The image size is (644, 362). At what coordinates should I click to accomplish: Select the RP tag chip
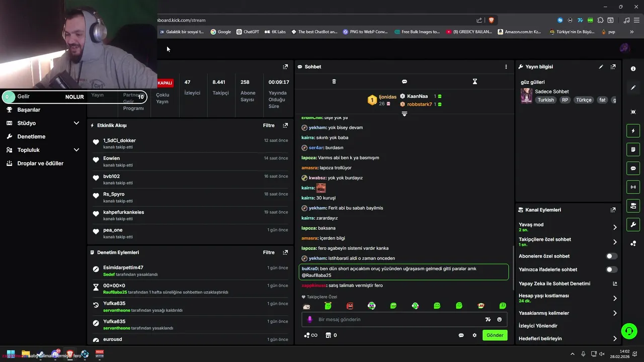click(565, 100)
